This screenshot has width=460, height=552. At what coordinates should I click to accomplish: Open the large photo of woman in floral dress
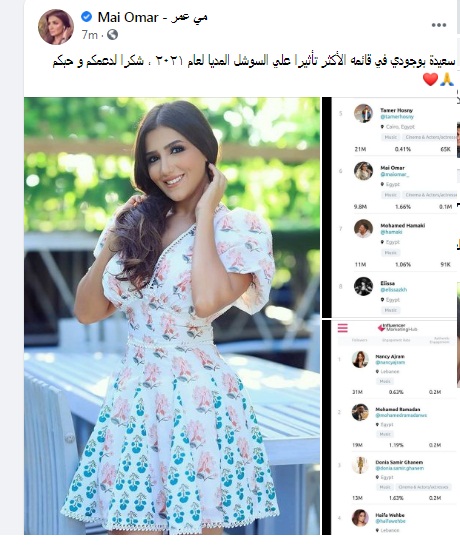tap(172, 316)
